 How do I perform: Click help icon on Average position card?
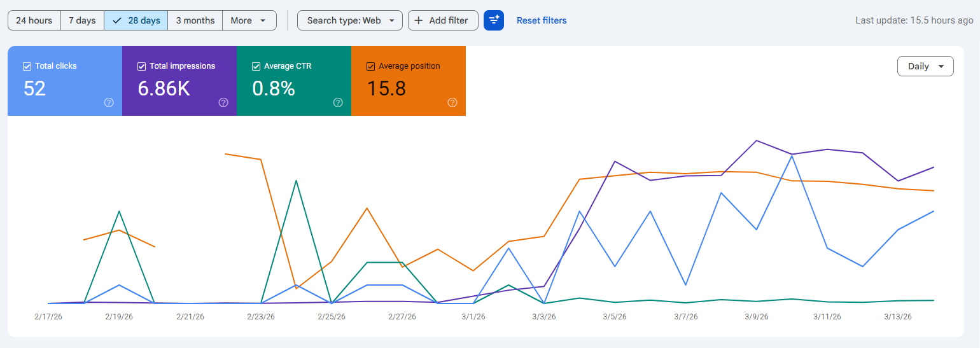coord(452,102)
